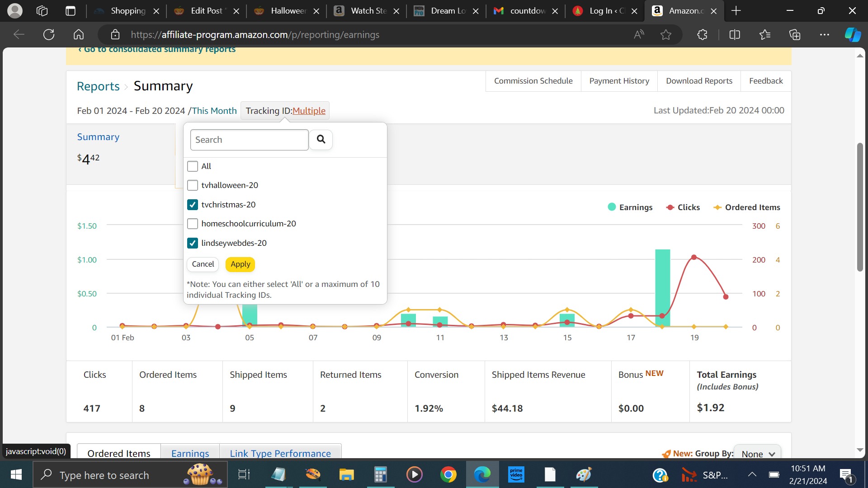Click Reports breadcrumb link

pyautogui.click(x=98, y=86)
